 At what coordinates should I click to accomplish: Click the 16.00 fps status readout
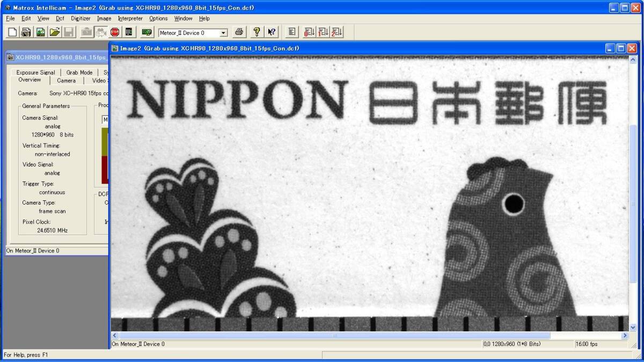tap(587, 344)
